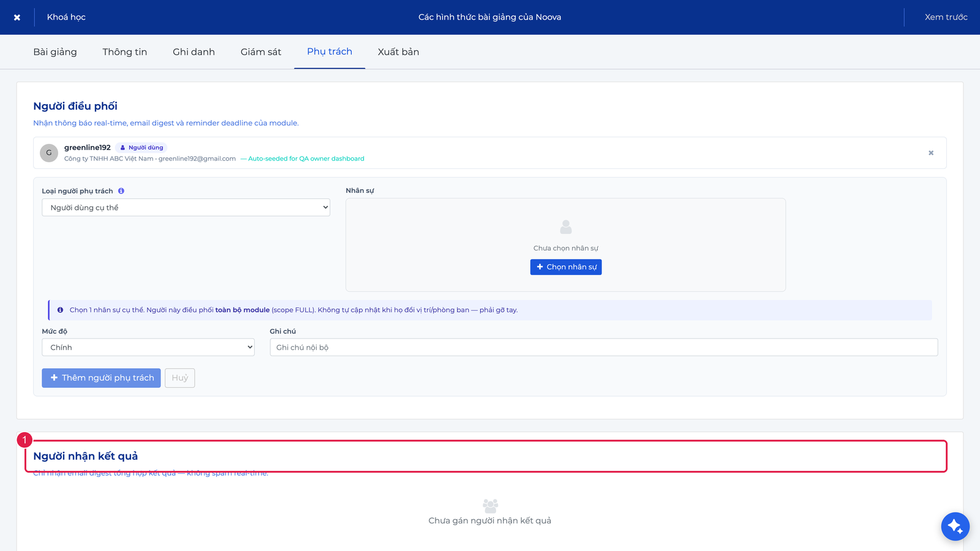Click the Huỷ button
This screenshot has width=980, height=551.
click(180, 378)
